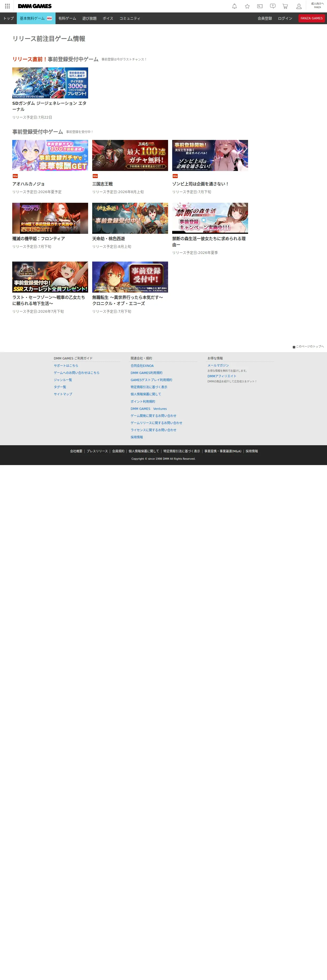The width and height of the screenshot is (327, 980).
Task: Click 会員登録 to sign up
Action: tap(265, 18)
